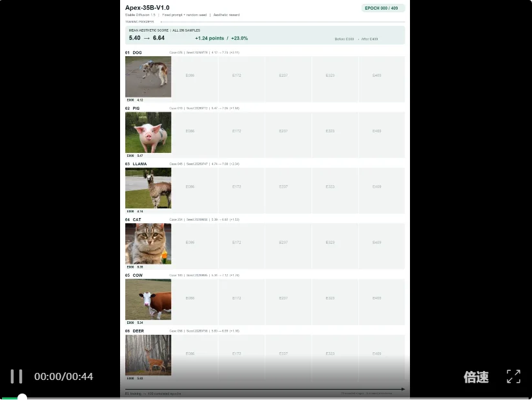Click the 03 LLAMA row heading

pyautogui.click(x=136, y=164)
